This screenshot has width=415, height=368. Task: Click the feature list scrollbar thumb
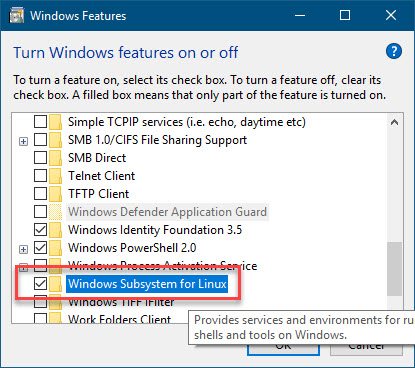coord(394,269)
